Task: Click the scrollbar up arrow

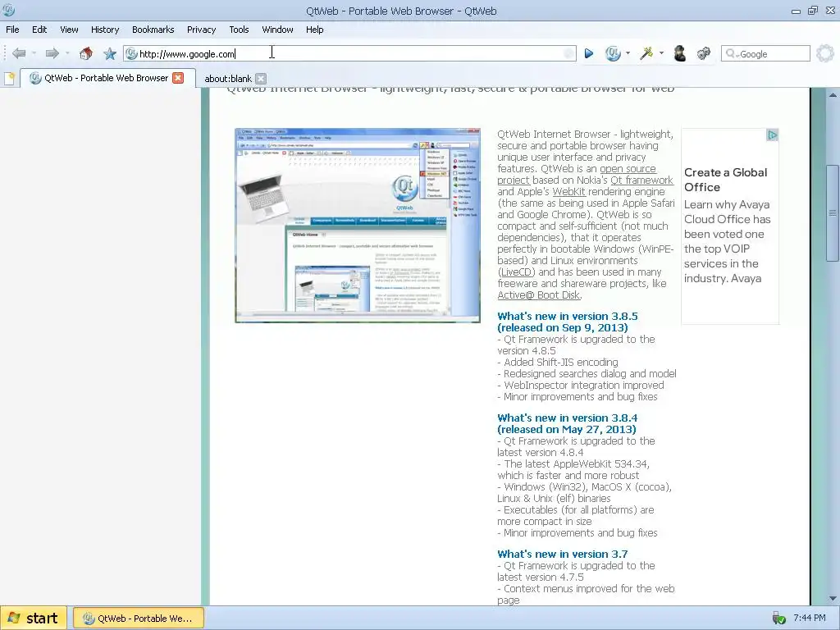Action: (833, 95)
